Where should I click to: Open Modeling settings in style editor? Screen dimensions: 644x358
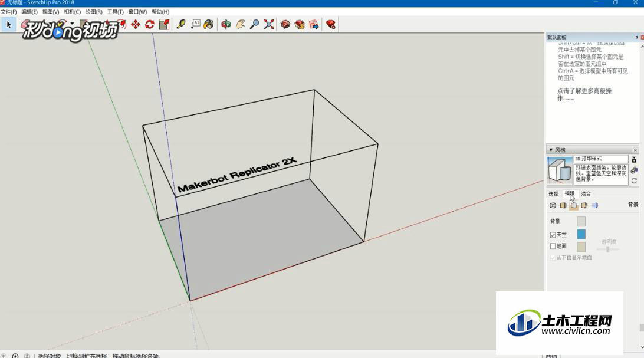click(x=594, y=205)
